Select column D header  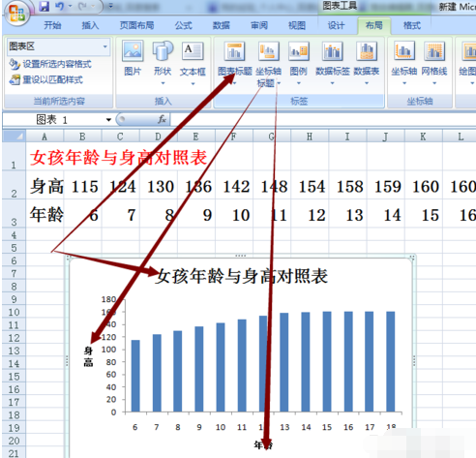coord(158,137)
